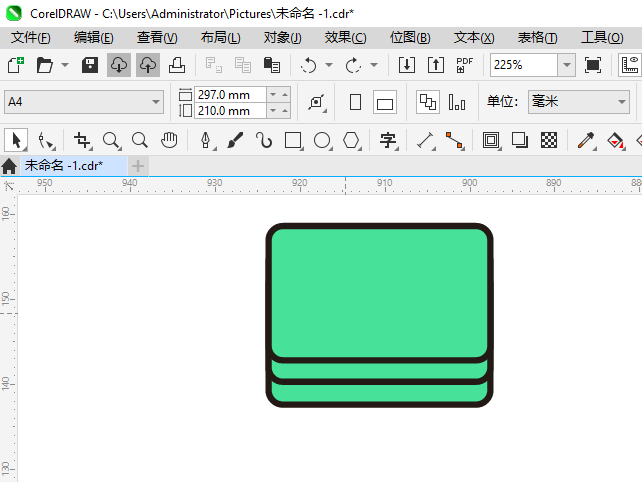Viewport: 642px width, 482px height.
Task: Select the Dimension line tool
Action: [x=426, y=140]
